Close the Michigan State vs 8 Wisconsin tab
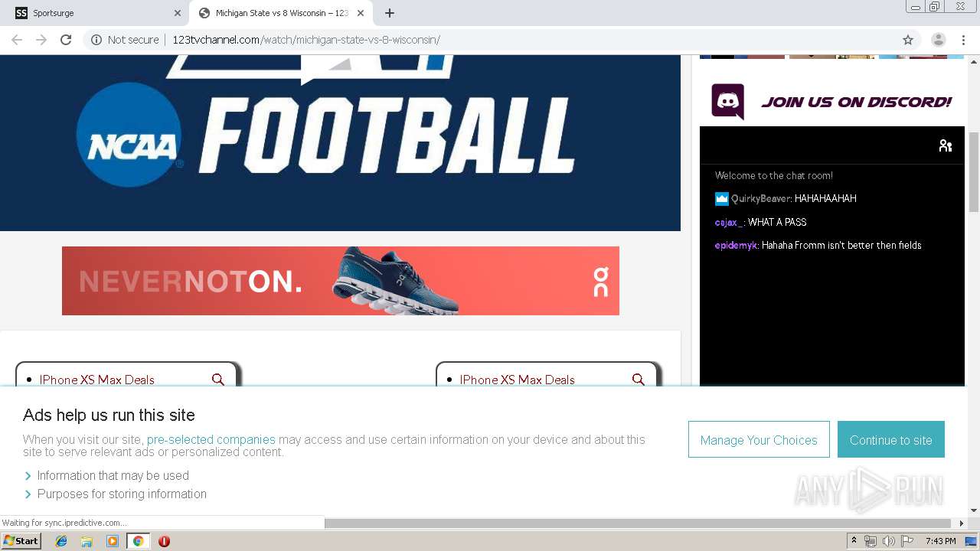980x551 pixels. (x=361, y=13)
